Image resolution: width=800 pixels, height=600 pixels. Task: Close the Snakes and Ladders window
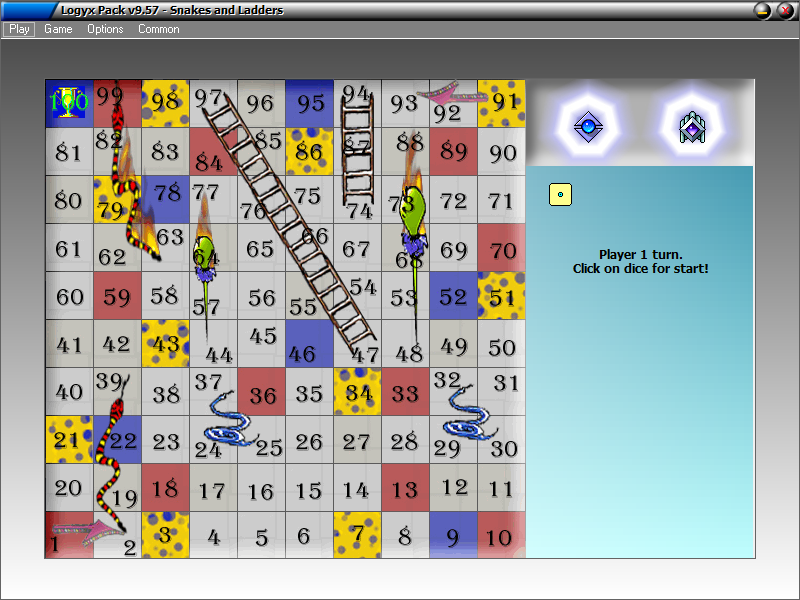786,10
